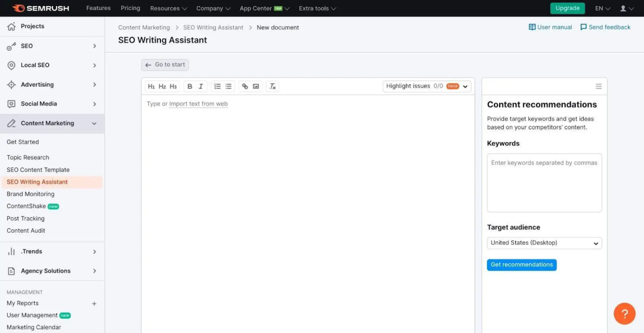This screenshot has width=644, height=333.
Task: Click SEO Writing Assistant breadcrumb
Action: (213, 27)
